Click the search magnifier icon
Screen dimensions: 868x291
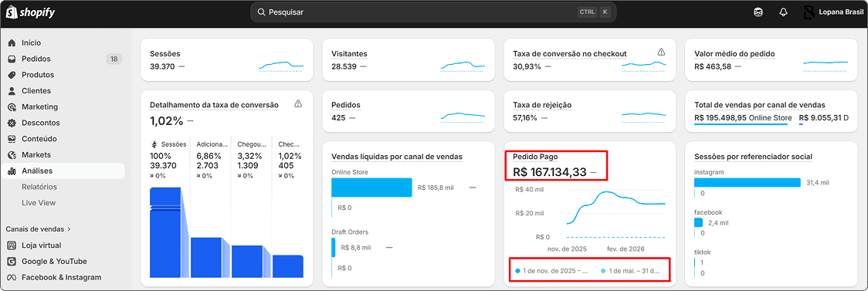[261, 12]
